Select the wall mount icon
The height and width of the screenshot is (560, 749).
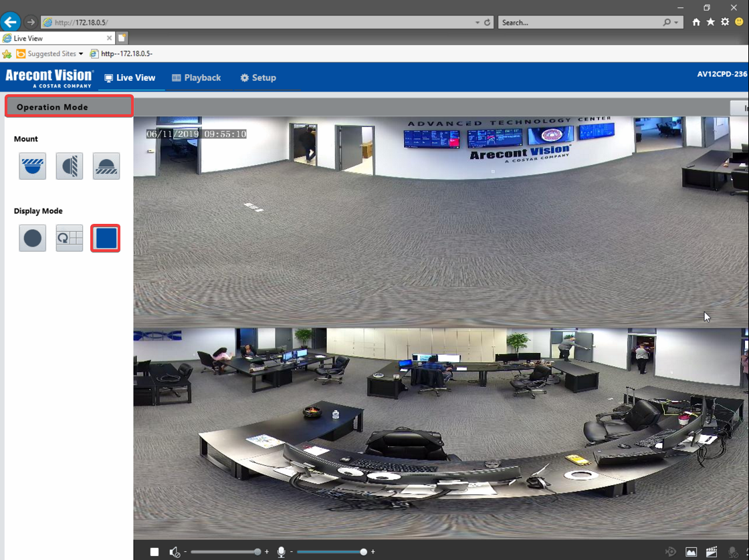point(69,166)
